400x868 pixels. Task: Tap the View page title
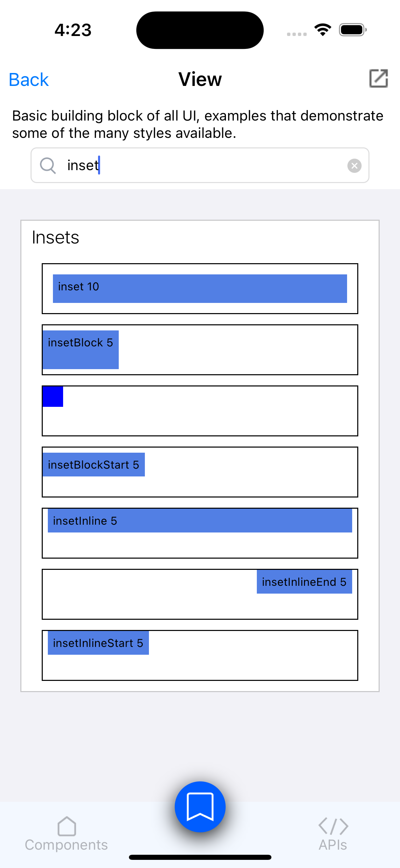[200, 79]
